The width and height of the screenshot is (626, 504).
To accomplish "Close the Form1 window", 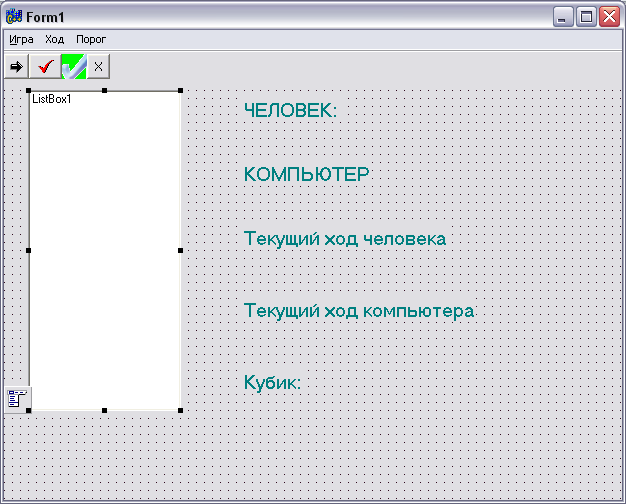I will coord(609,17).
